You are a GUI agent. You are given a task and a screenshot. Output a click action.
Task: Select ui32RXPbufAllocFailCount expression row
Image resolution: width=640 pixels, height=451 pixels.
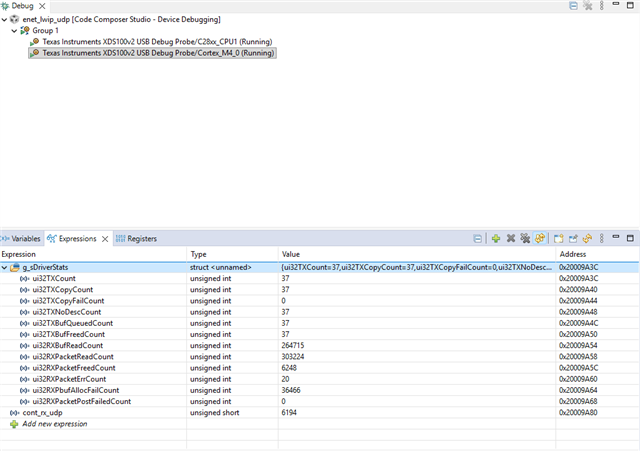pos(320,390)
